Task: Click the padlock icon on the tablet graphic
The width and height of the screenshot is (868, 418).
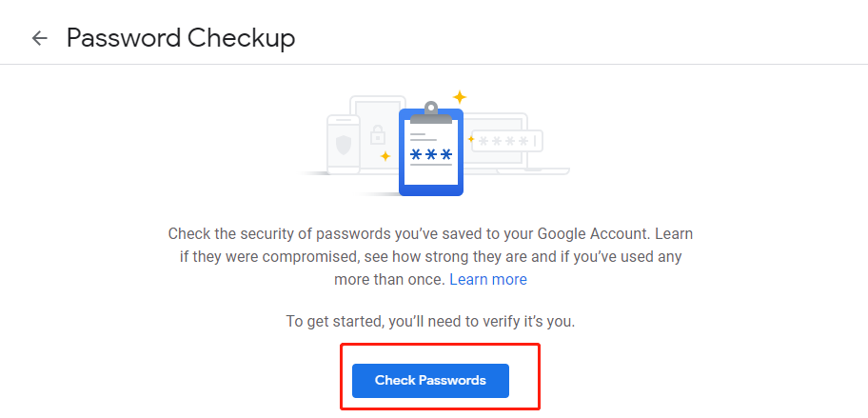Action: click(377, 133)
